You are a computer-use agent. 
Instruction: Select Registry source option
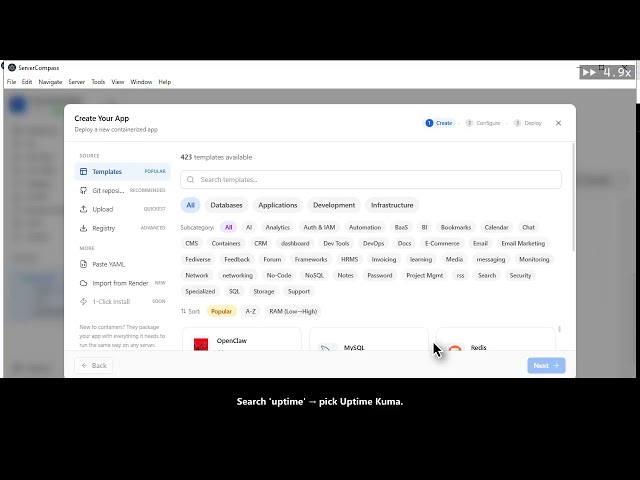pyautogui.click(x=122, y=228)
